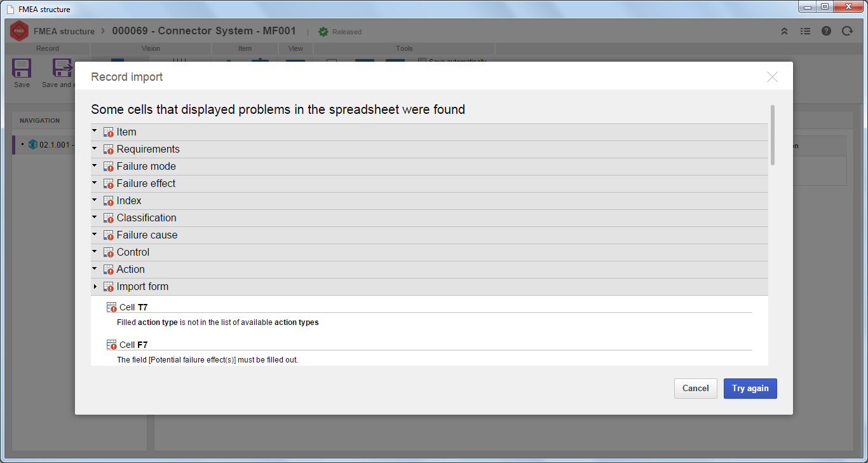Select the Action section header
Viewport: 868px width, 463px height.
click(x=430, y=269)
